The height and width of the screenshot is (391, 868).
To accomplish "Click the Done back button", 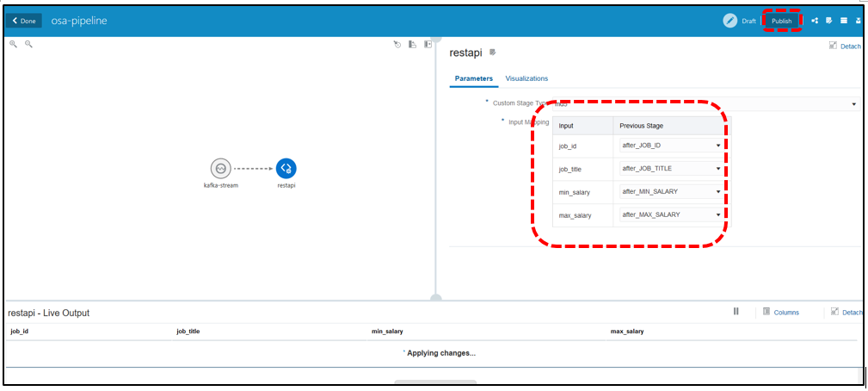I will click(x=24, y=21).
